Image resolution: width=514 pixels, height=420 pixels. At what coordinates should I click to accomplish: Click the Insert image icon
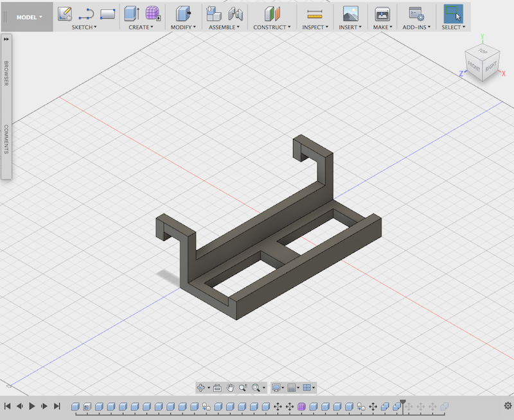click(x=350, y=13)
